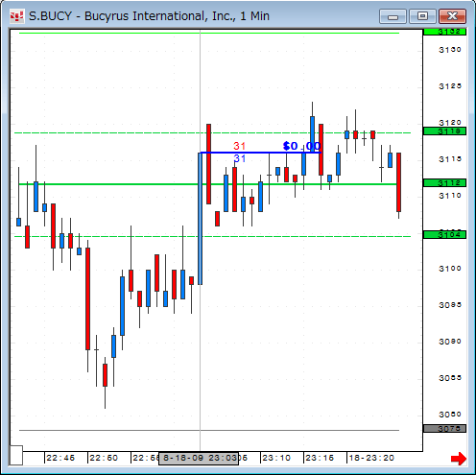Click the 18-23:20 time axis label
This screenshot has height=475, width=476.
point(371,458)
